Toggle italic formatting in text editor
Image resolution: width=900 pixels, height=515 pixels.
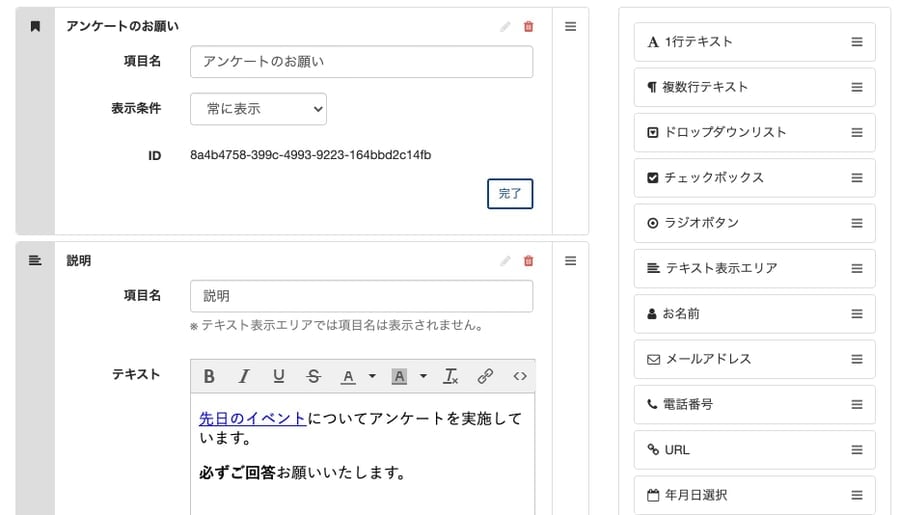click(x=243, y=376)
